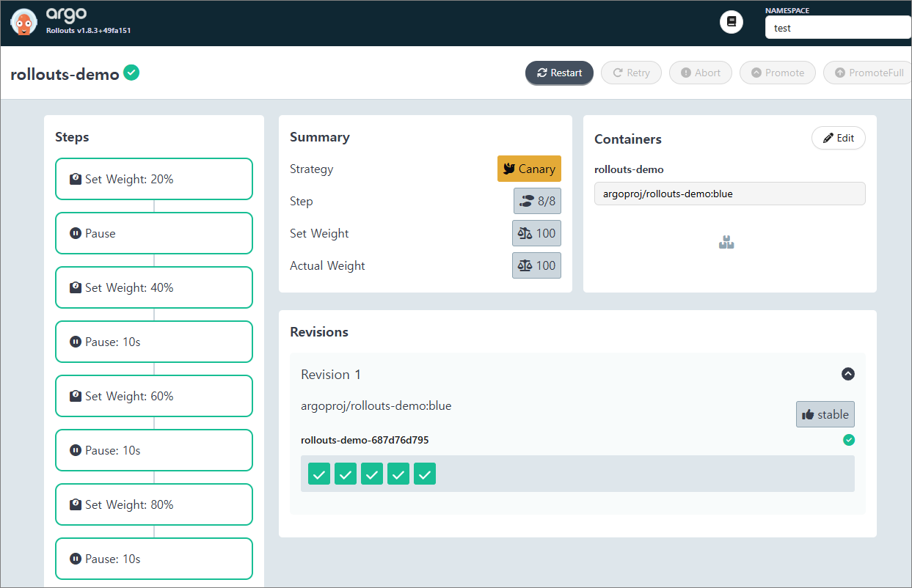The height and width of the screenshot is (588, 912).
Task: Click the fifth green pod checkmark
Action: pyautogui.click(x=425, y=474)
